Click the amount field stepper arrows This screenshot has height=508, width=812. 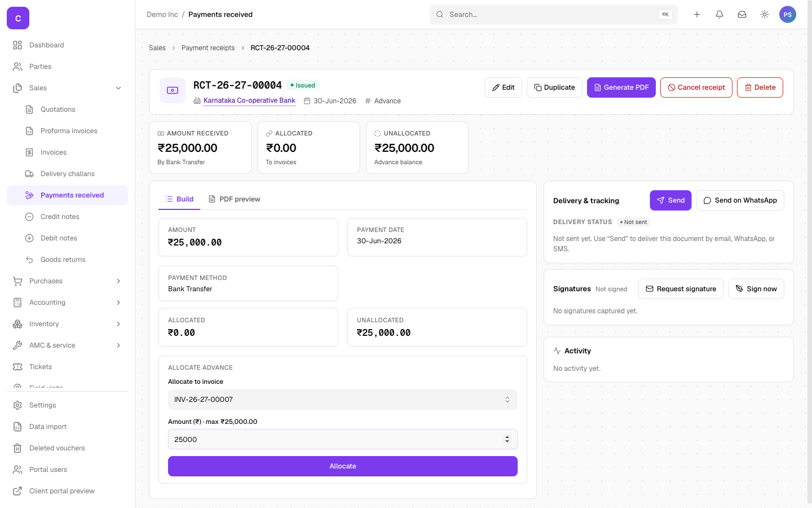pos(507,439)
